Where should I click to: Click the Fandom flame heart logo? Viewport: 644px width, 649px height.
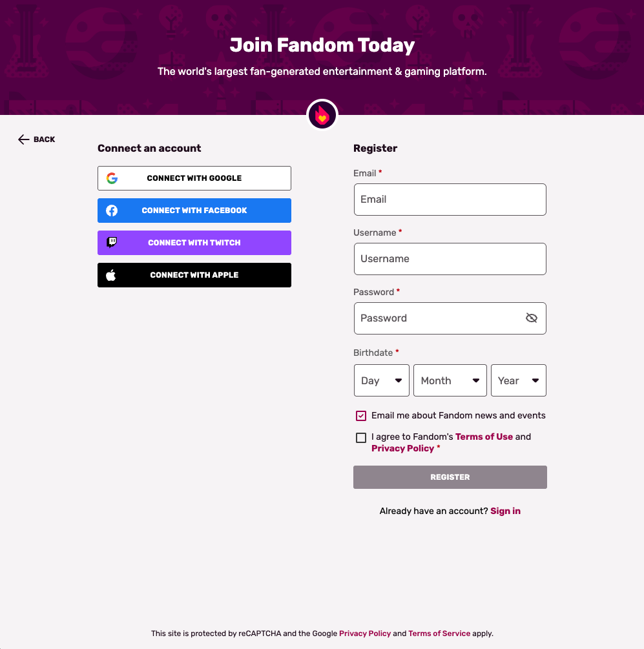click(x=322, y=116)
